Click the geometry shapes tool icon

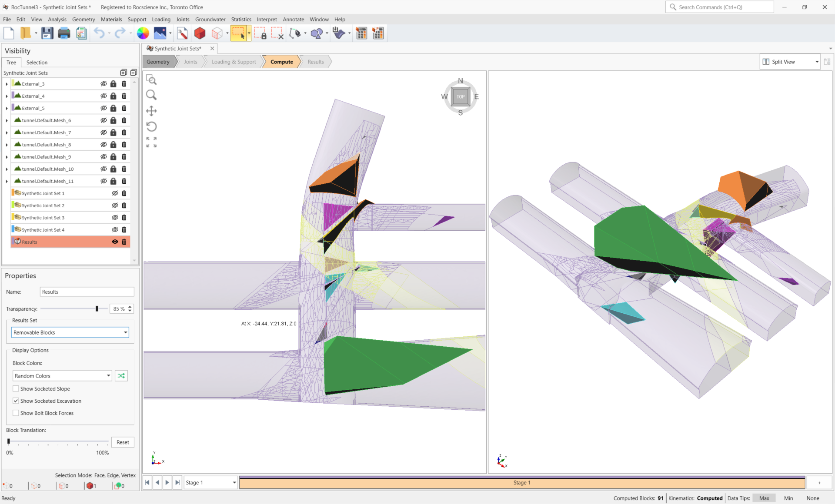[x=317, y=33]
